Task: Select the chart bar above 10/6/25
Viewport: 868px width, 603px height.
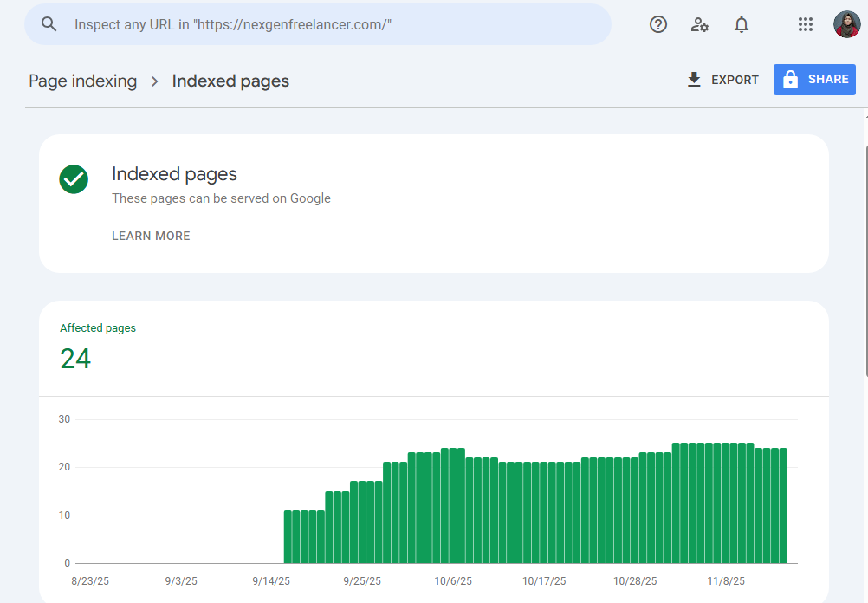Action: tap(453, 505)
